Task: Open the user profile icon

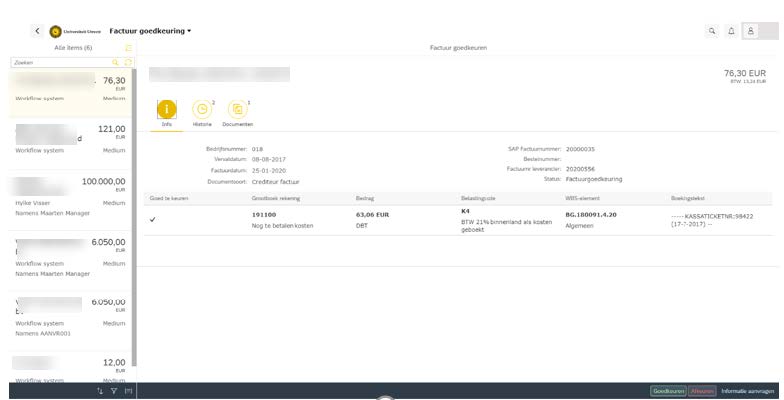Action: pos(750,31)
